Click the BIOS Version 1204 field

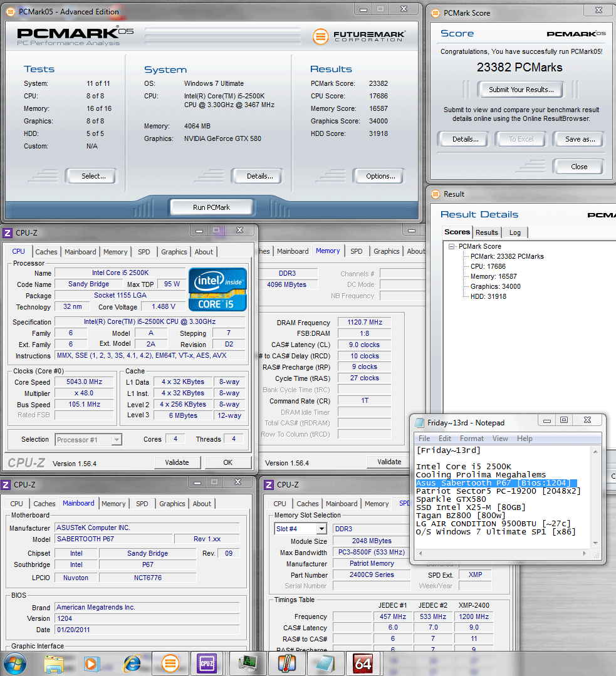(147, 618)
